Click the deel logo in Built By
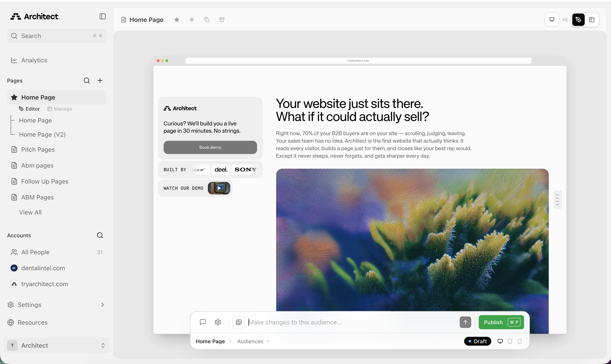611x364 pixels. [x=221, y=169]
